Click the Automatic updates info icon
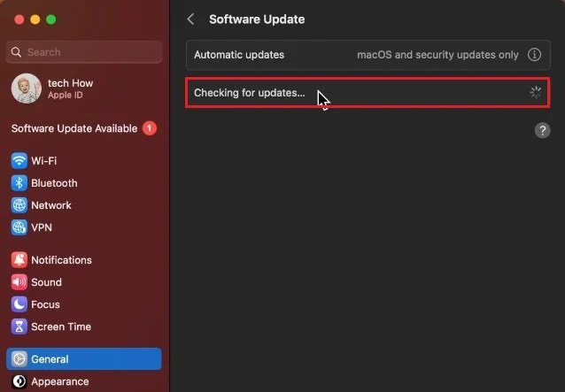 (534, 55)
